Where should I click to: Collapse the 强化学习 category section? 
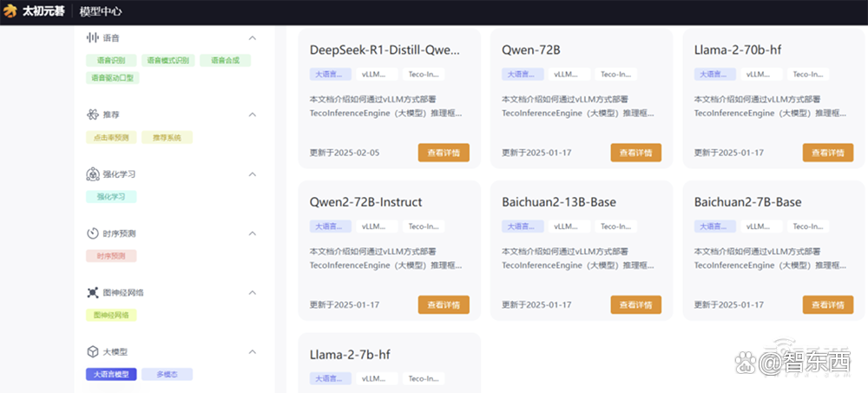tap(253, 174)
